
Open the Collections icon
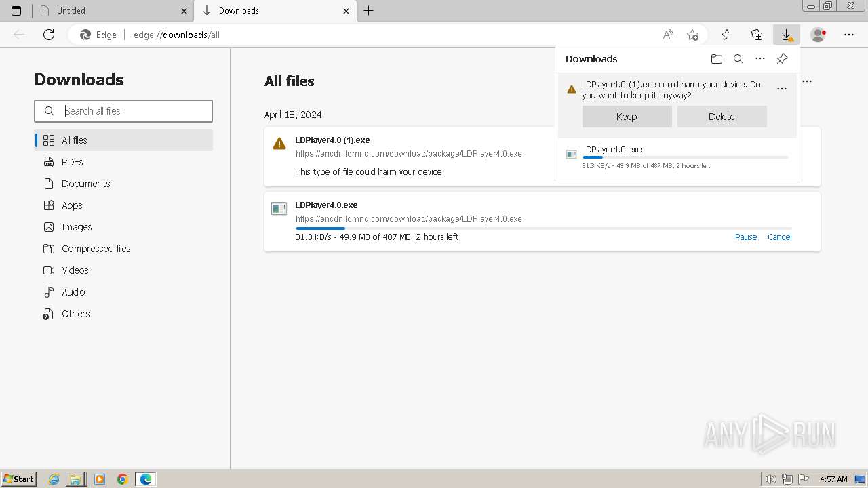(x=757, y=35)
